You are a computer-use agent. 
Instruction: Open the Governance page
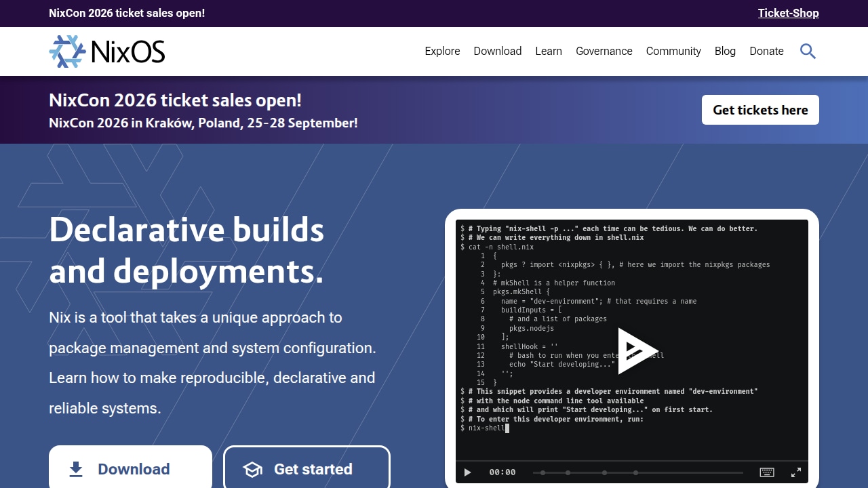[604, 52]
